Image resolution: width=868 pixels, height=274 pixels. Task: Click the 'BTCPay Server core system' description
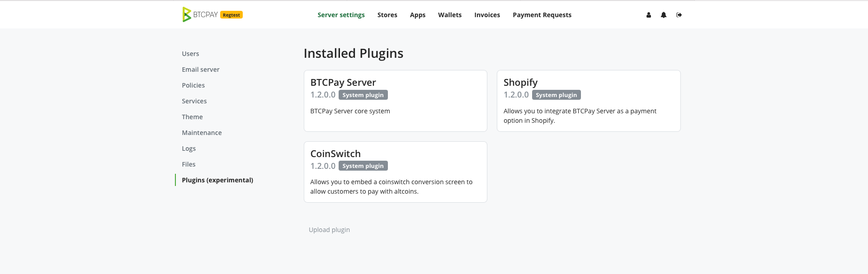point(350,111)
